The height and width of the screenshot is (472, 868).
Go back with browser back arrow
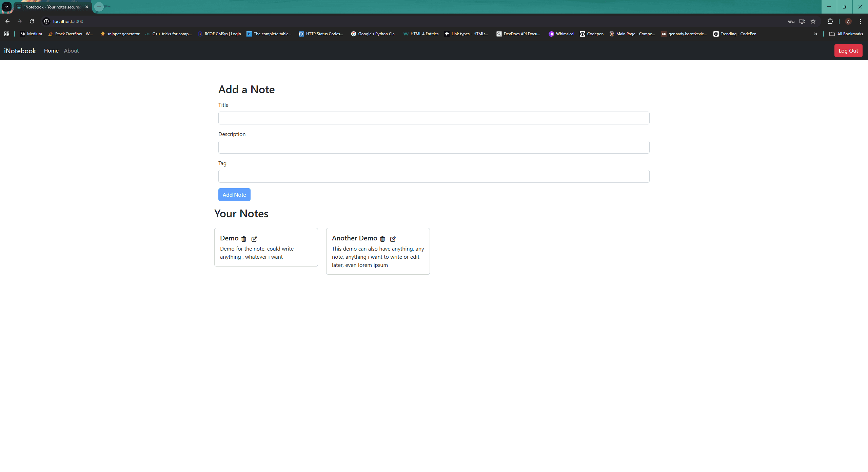(7, 21)
